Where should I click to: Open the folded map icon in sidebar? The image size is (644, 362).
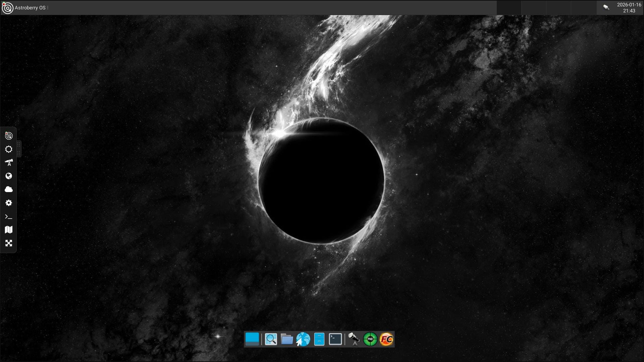(9, 230)
